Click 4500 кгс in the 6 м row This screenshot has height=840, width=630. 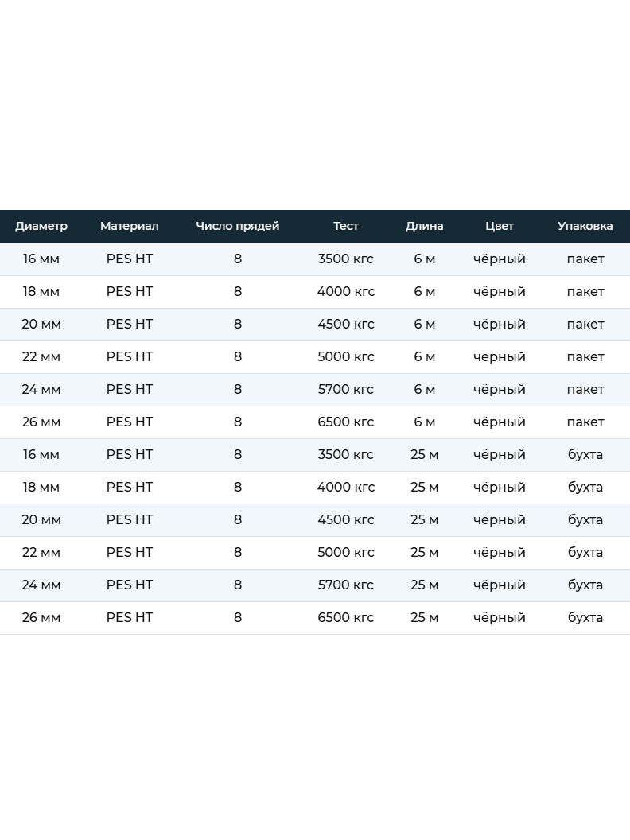click(x=345, y=325)
